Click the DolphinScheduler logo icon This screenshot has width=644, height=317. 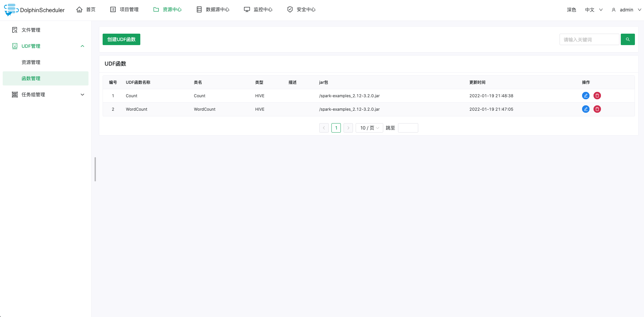pyautogui.click(x=11, y=10)
